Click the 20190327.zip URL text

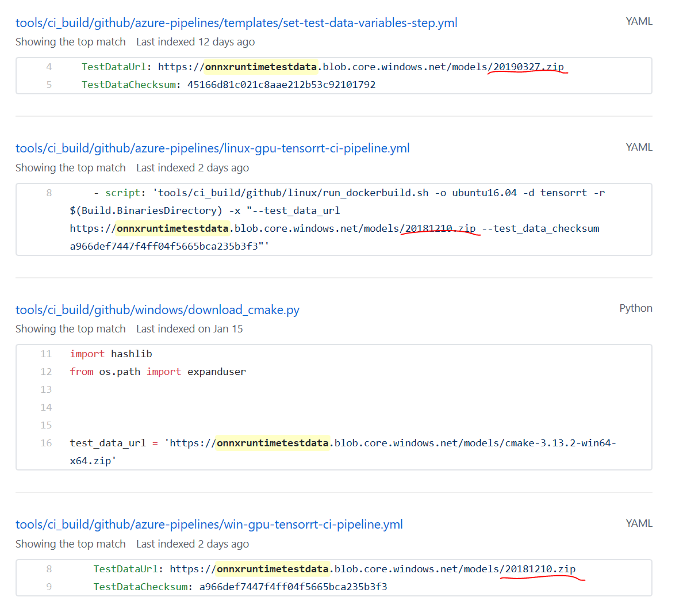528,67
